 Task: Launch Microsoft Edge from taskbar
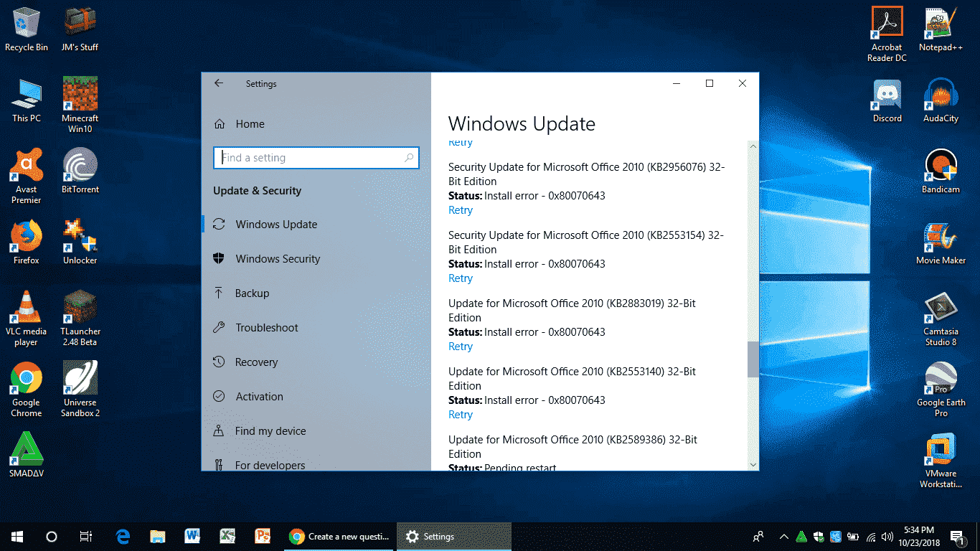tap(123, 537)
